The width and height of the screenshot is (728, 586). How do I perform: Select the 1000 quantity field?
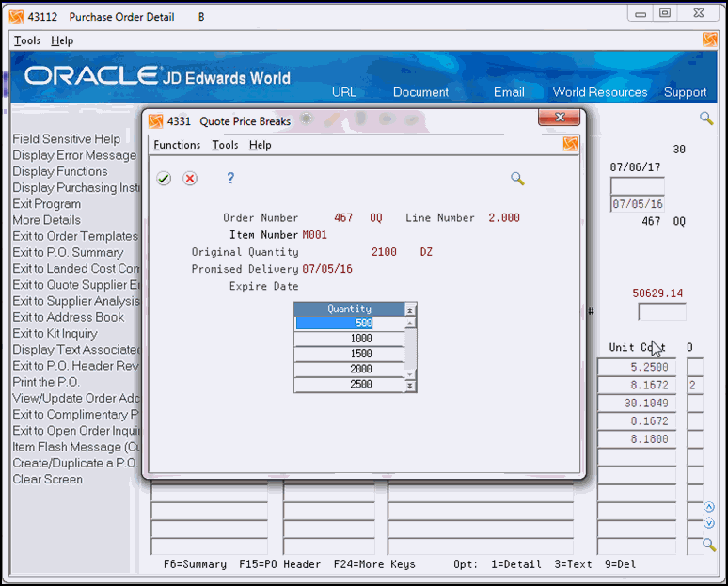pos(350,339)
